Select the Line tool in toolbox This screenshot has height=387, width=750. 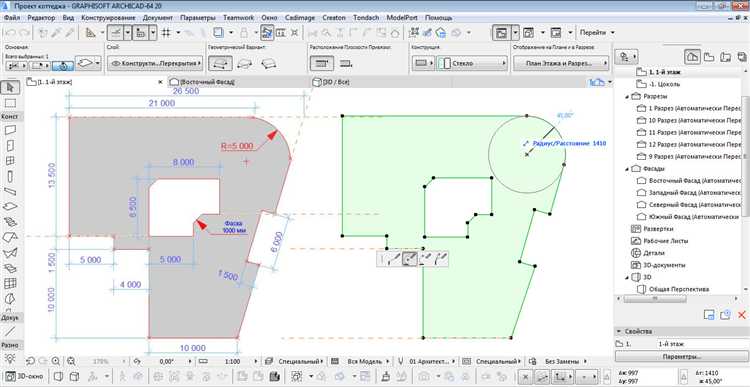click(11, 330)
